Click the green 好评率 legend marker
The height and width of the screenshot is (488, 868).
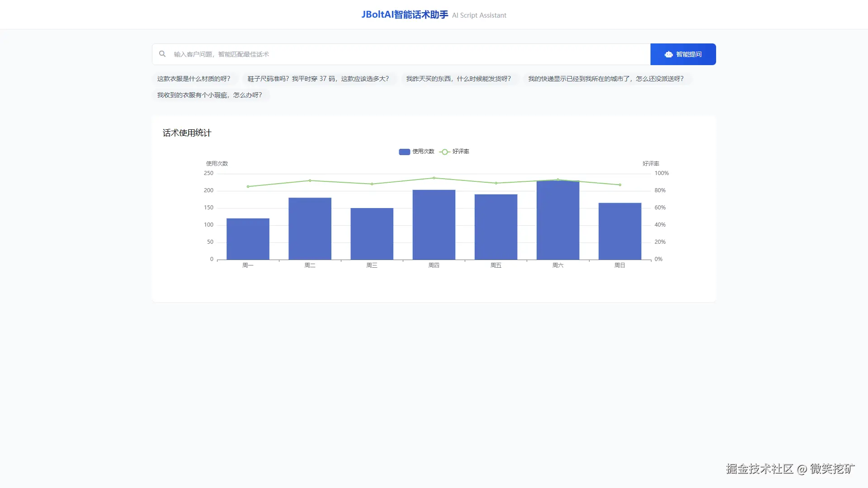tap(445, 152)
